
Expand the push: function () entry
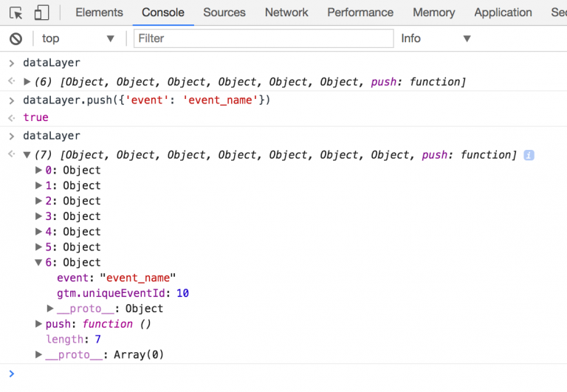tap(39, 324)
